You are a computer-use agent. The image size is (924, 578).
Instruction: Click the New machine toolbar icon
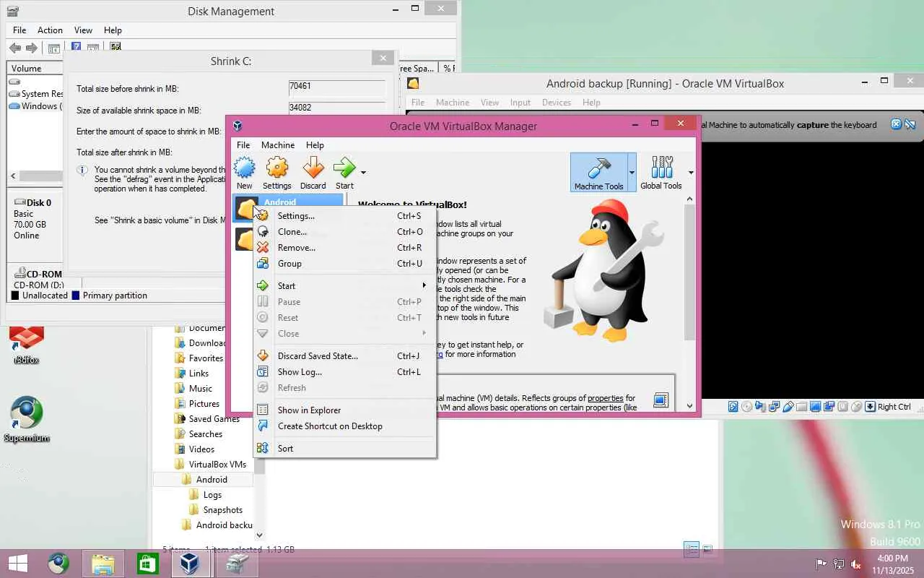coord(245,173)
